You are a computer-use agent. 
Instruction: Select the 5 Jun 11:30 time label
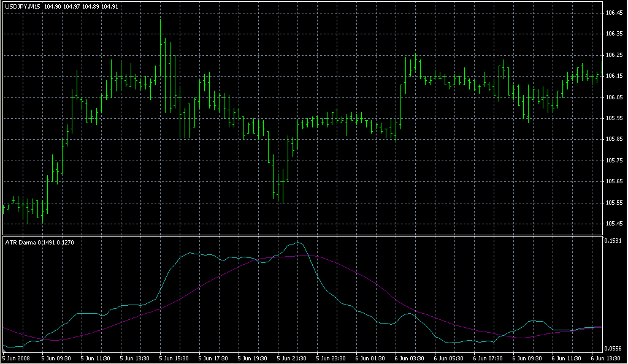pos(96,358)
